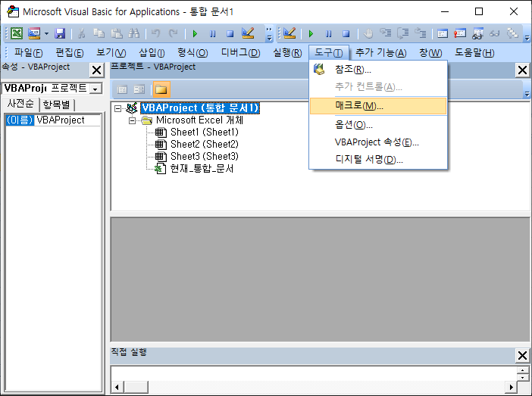Open the 편집(E) menu

(70, 52)
